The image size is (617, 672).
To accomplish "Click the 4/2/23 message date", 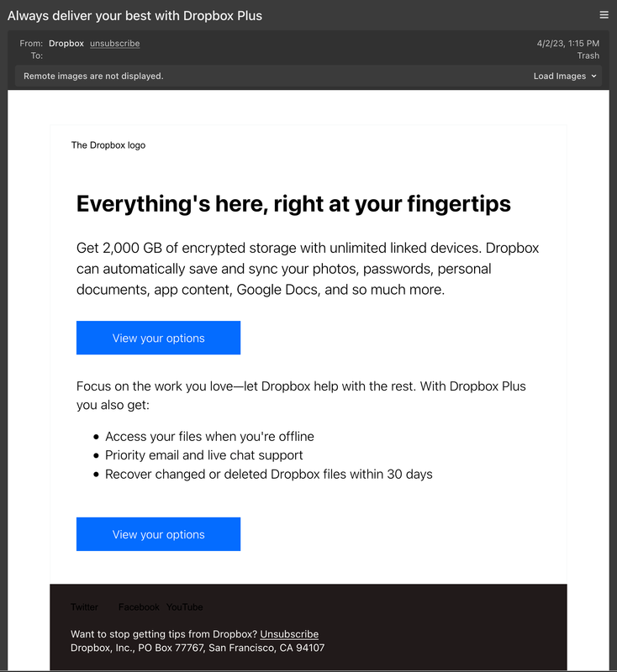I will (567, 44).
